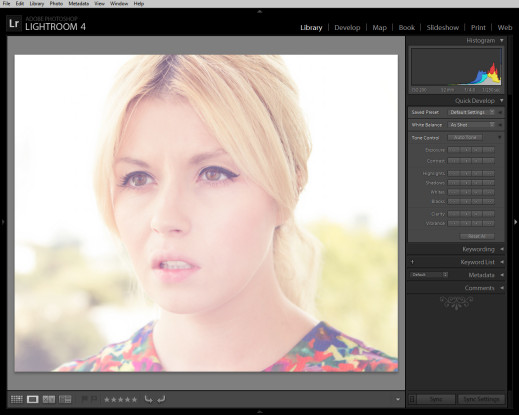Viewport: 519px width, 415px height.
Task: Toggle the sync switch left of Sync button
Action: tap(412, 399)
